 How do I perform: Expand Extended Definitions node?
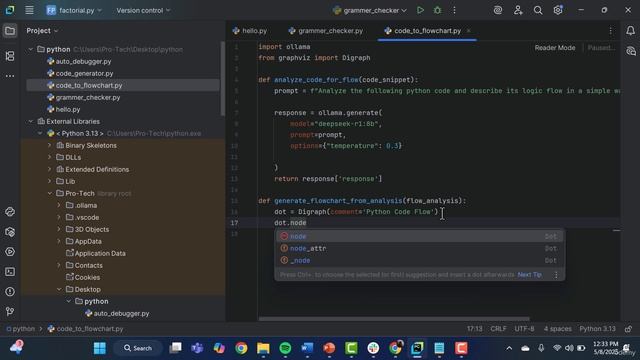tap(49, 169)
